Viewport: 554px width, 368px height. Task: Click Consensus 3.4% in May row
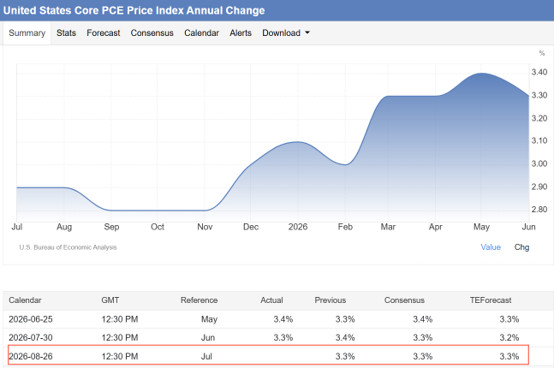coord(423,319)
